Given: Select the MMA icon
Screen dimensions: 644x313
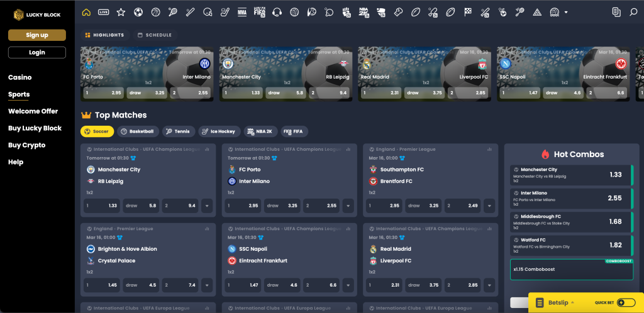Looking at the screenshot, I should click(242, 13).
